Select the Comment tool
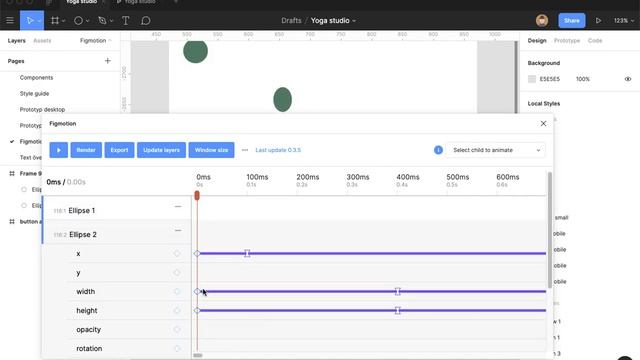 click(x=145, y=20)
